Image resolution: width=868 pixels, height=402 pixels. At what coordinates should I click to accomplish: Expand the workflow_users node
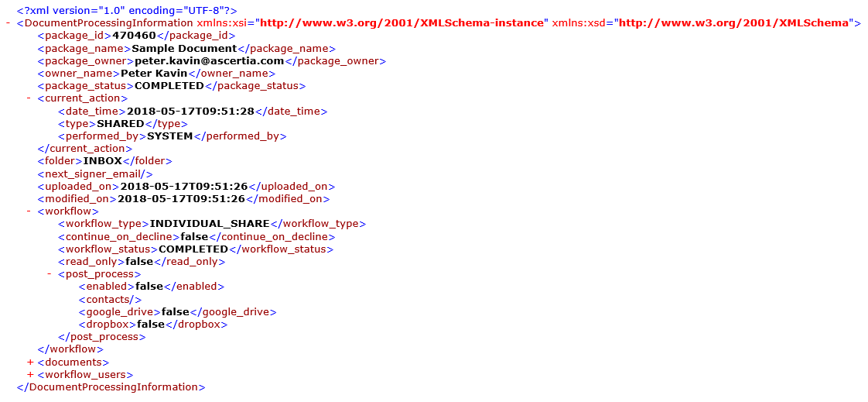pos(29,374)
